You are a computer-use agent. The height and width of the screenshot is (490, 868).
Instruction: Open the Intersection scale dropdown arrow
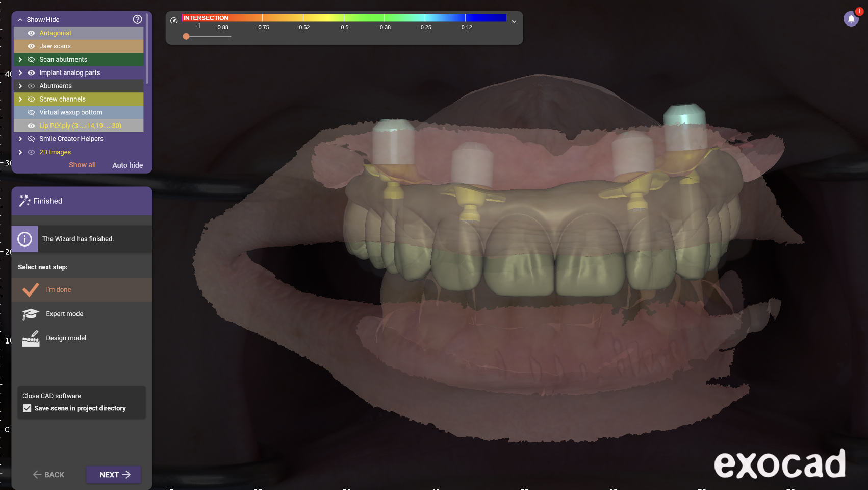tap(514, 22)
